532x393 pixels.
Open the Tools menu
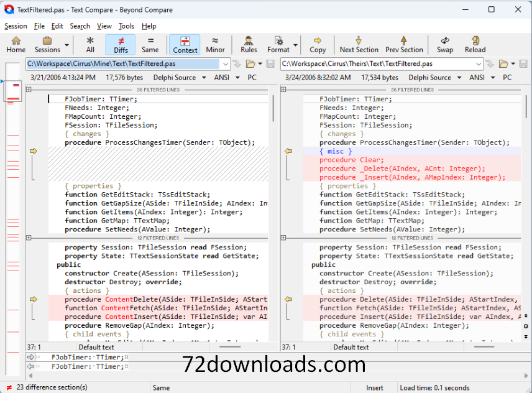126,26
